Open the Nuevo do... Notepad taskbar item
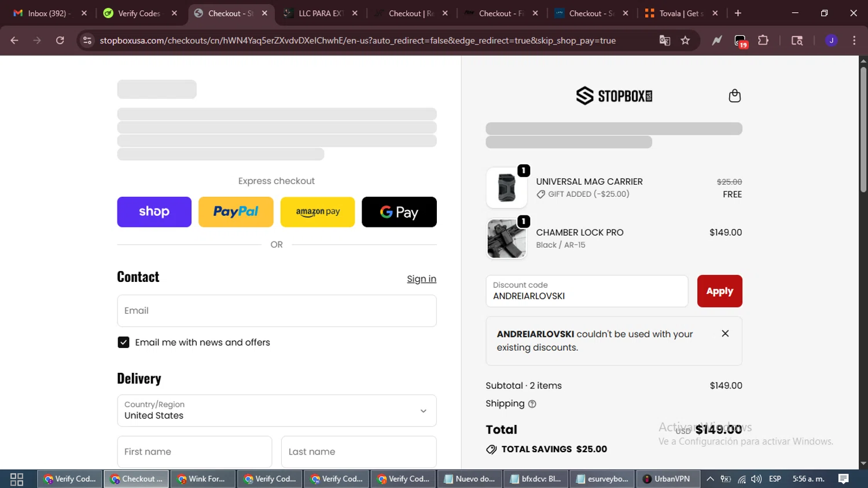Image resolution: width=868 pixels, height=488 pixels. point(468,479)
